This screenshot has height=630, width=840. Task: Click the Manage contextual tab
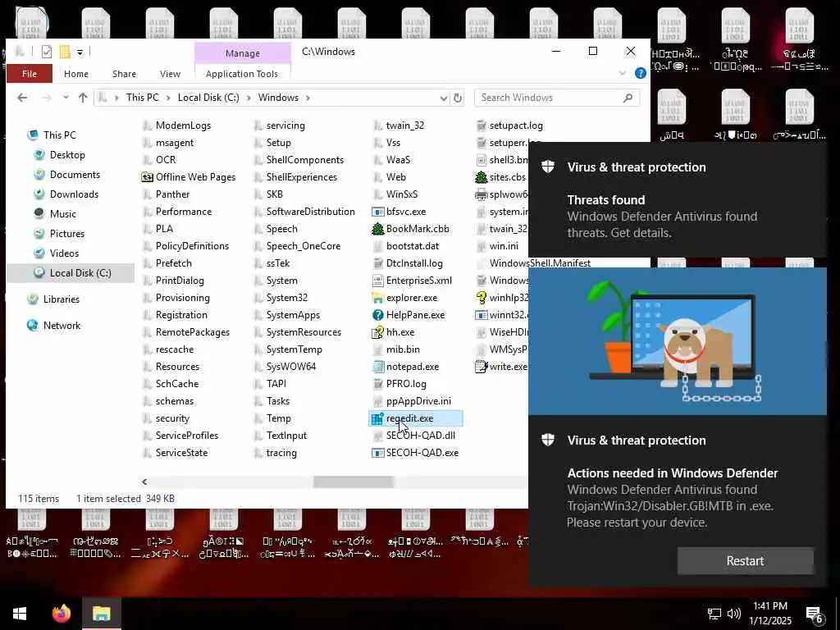243,53
